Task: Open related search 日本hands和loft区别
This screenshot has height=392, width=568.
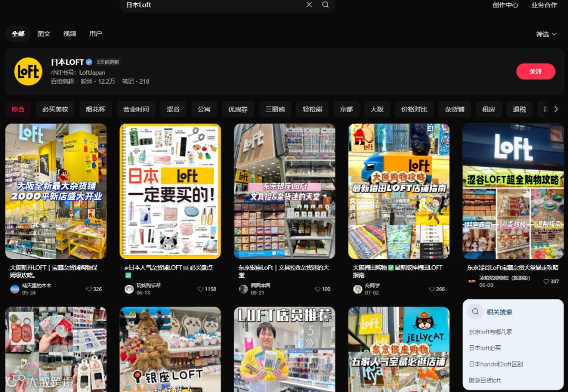Action: click(495, 364)
